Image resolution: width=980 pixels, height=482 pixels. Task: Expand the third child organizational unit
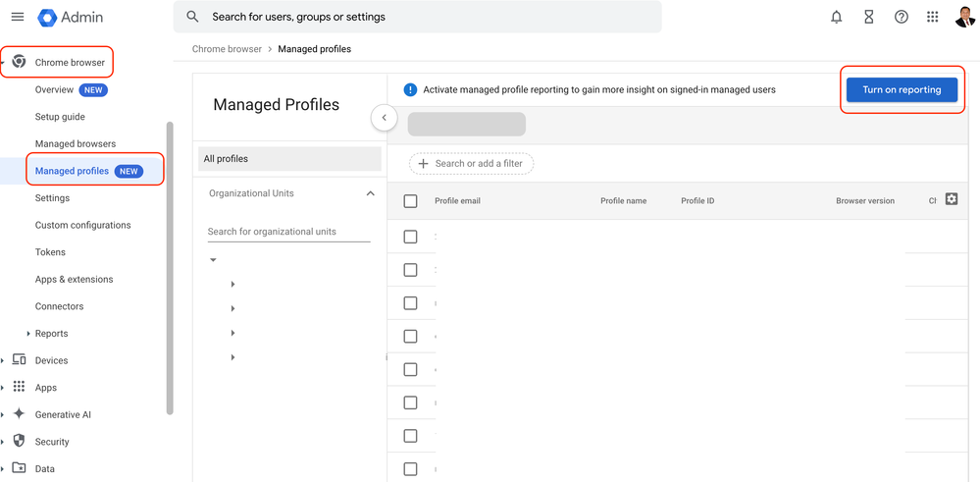[x=232, y=333]
